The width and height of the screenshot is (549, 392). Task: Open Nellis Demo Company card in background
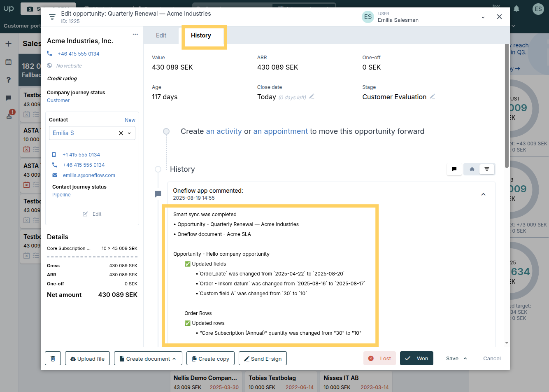coord(206,382)
